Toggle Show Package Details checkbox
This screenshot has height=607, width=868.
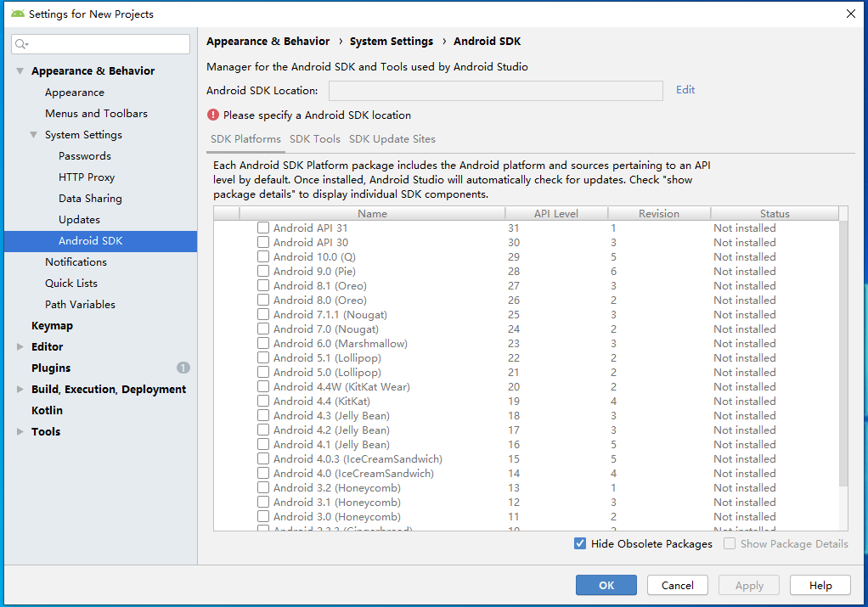click(730, 543)
